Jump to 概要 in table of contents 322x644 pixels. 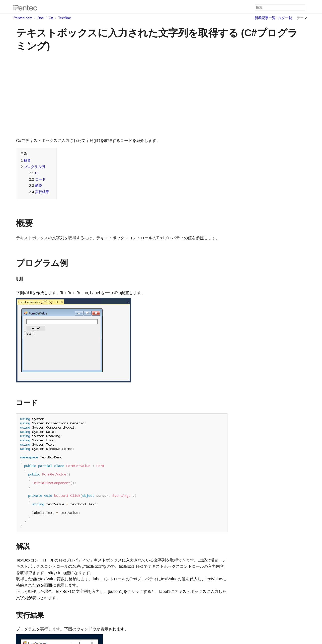click(x=27, y=160)
